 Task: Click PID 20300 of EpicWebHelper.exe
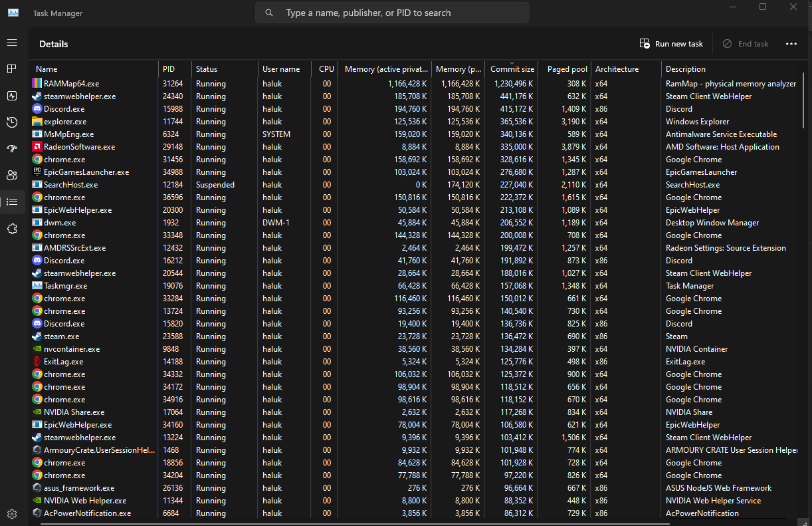(173, 210)
